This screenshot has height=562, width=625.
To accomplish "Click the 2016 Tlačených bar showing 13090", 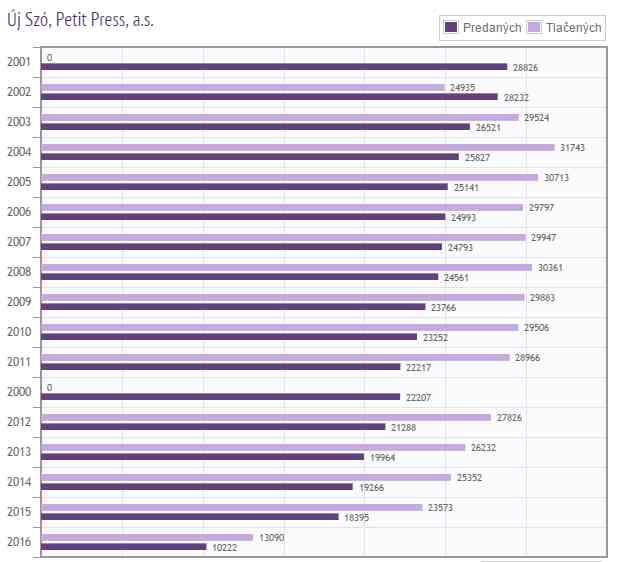I will (147, 537).
